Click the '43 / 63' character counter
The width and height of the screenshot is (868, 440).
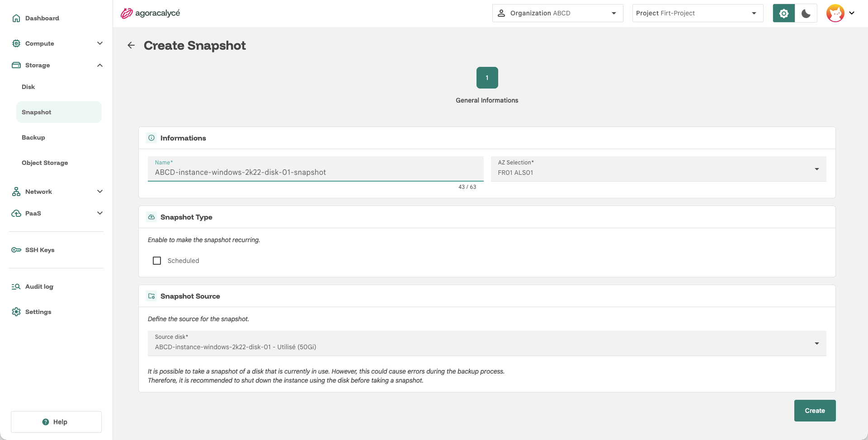tap(467, 187)
